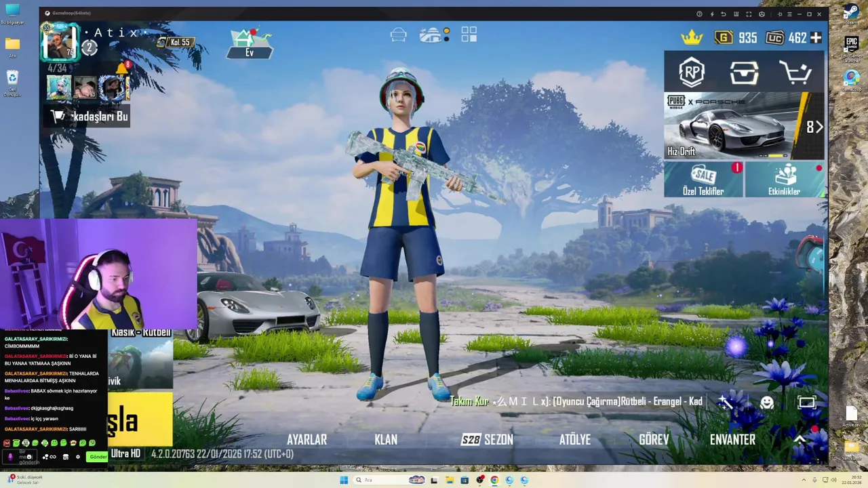Open KLAN menu

click(x=386, y=439)
